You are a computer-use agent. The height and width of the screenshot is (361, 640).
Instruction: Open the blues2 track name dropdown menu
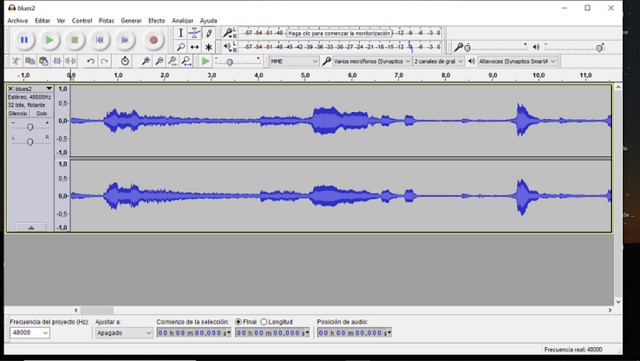34,89
